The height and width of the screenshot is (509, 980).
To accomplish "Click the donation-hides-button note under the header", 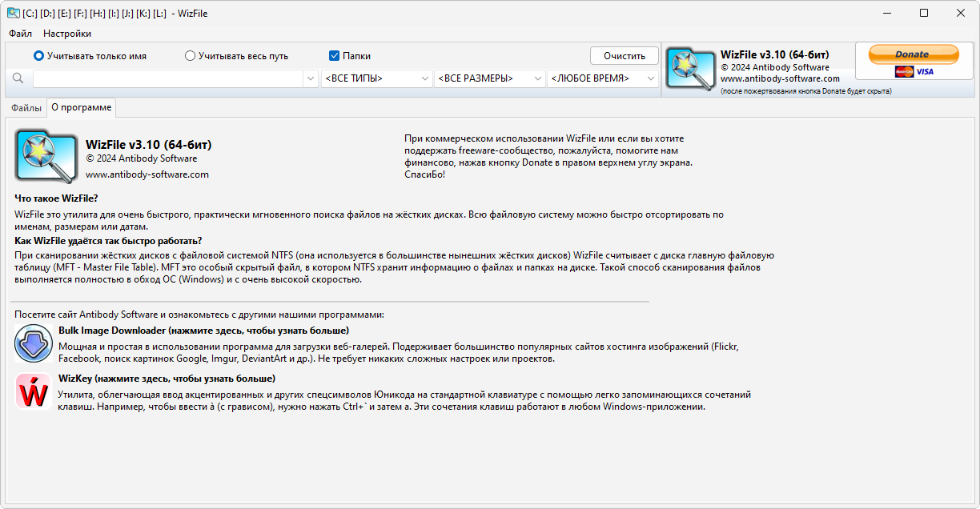I will 805,91.
